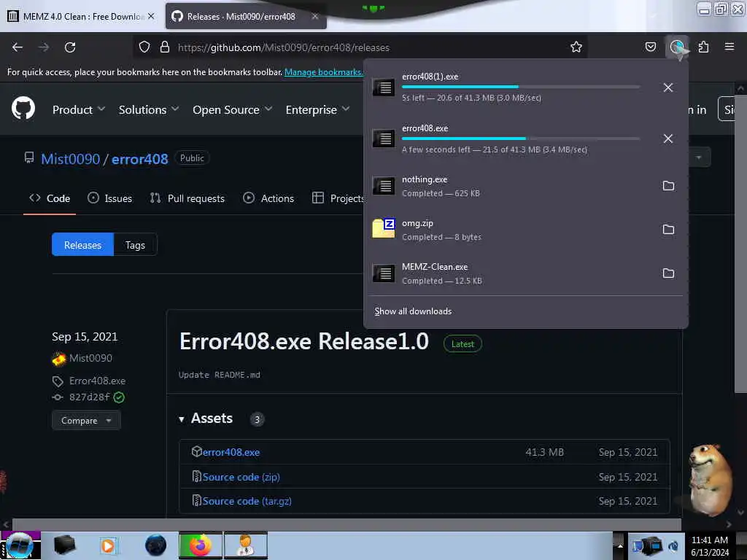Open the Error408.exe Release1.0 title
Image resolution: width=747 pixels, height=560 pixels.
(x=304, y=341)
